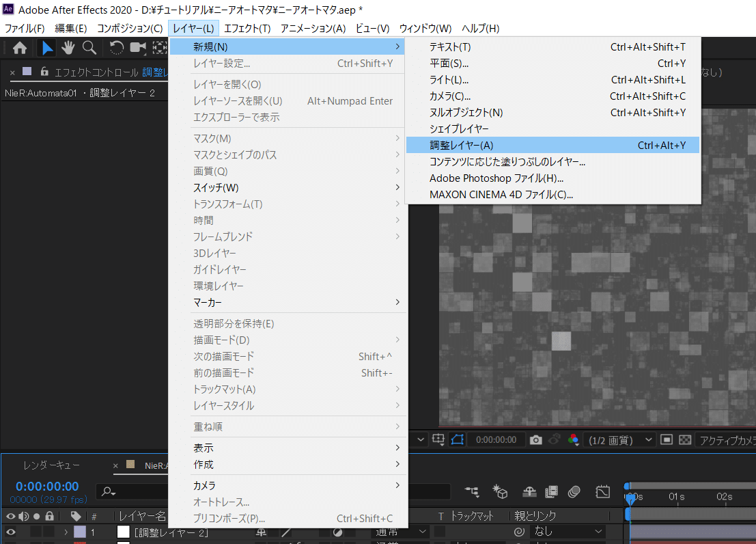Toggle the shy layers hide icon
Viewport: 756px width, 544px height.
point(529,492)
